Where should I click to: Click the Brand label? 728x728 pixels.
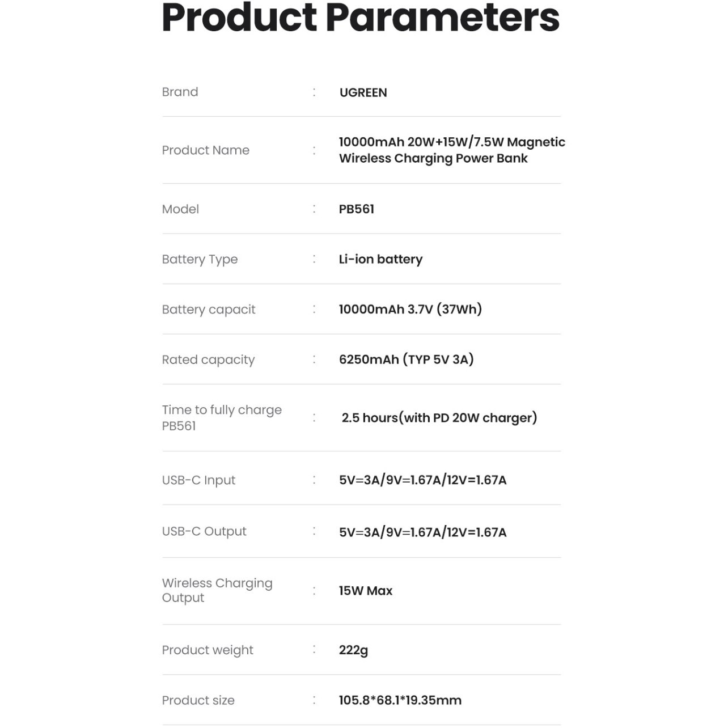tap(180, 92)
